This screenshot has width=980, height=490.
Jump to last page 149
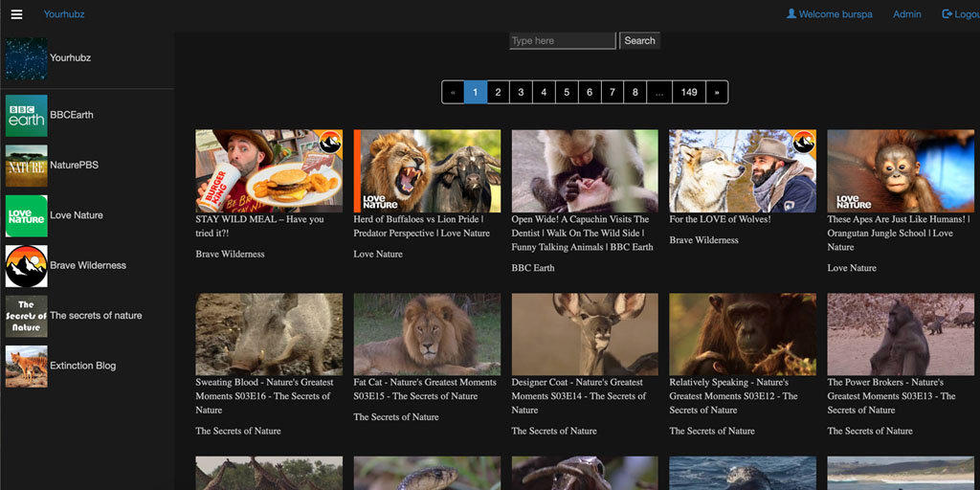pos(689,93)
